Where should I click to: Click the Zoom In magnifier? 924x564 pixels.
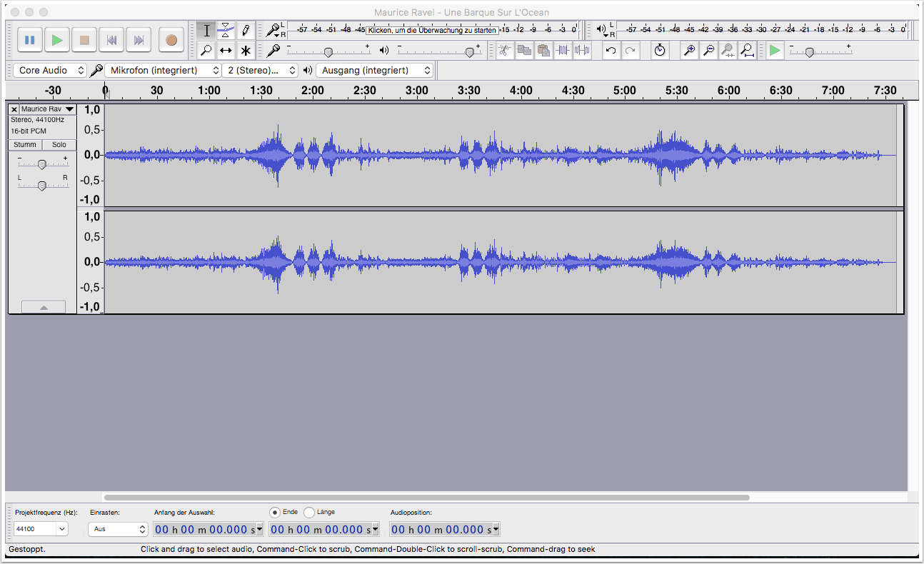coord(689,51)
